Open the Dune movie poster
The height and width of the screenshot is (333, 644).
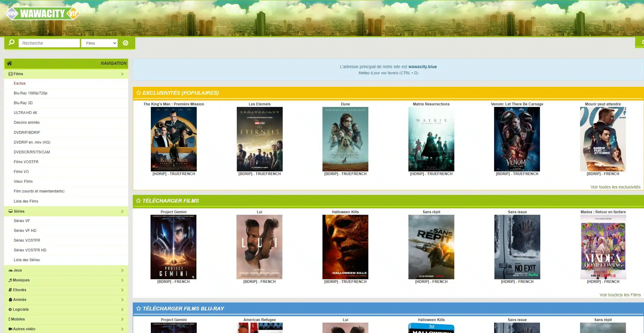tap(345, 139)
